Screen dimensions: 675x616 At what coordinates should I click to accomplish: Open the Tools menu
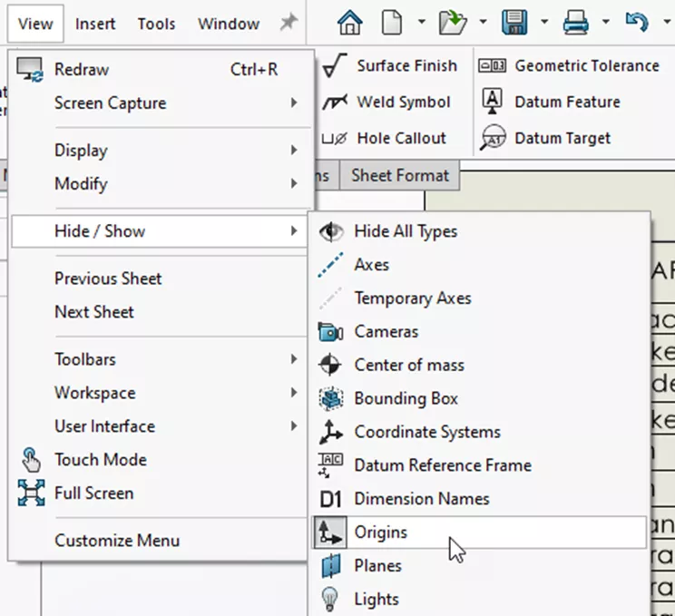156,24
